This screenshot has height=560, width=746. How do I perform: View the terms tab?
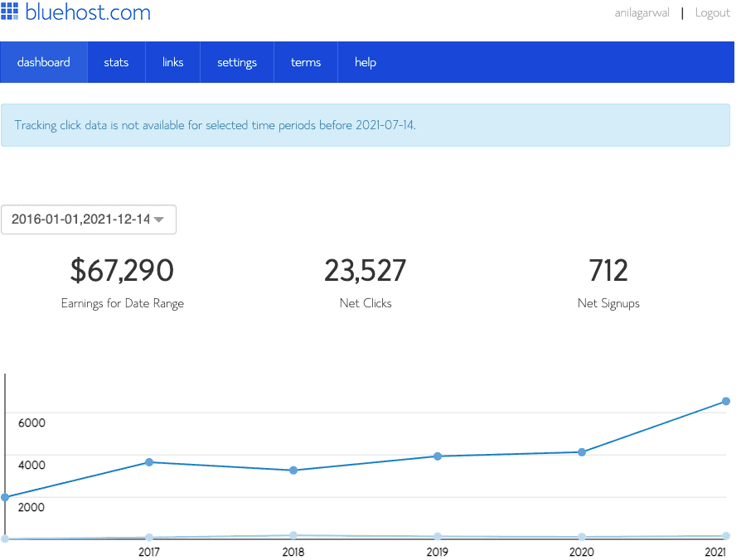tap(306, 62)
